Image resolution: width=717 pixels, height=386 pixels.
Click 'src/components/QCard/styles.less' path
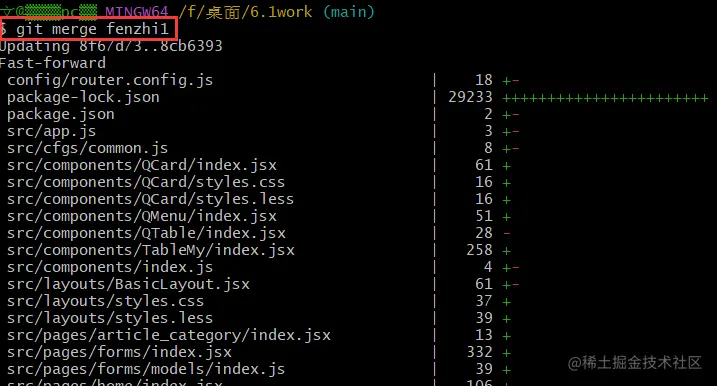(150, 199)
